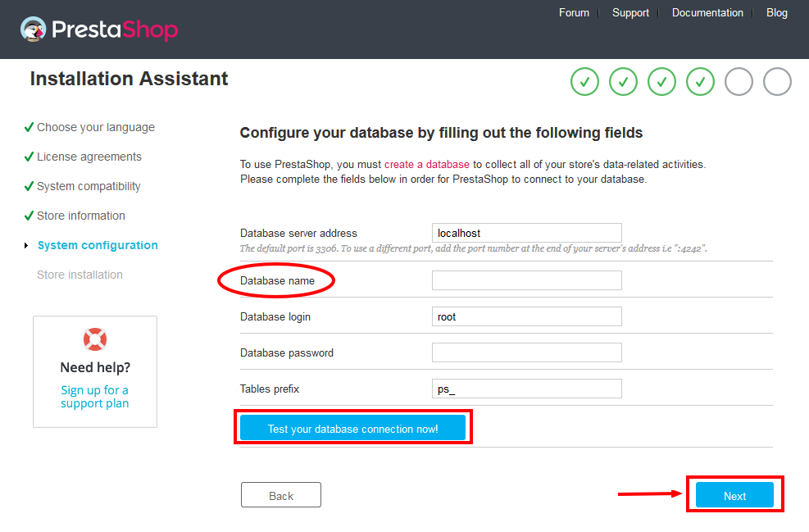The height and width of the screenshot is (532, 809).
Task: Click the first green checkmark step circle
Action: click(584, 81)
